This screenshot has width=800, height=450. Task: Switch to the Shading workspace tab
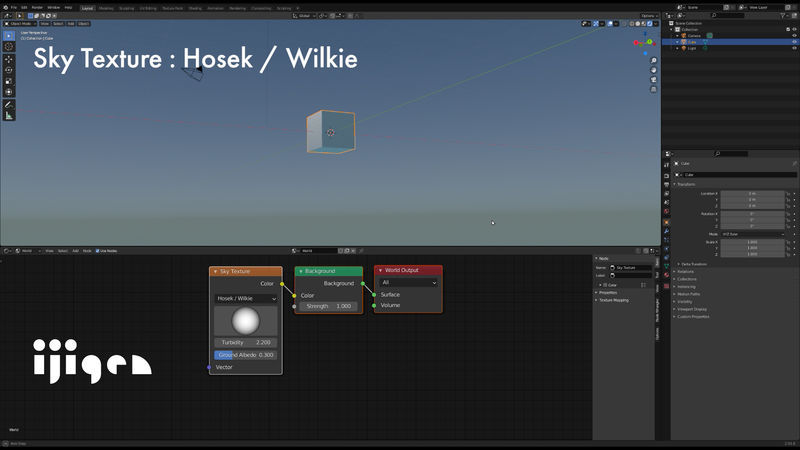(x=195, y=8)
